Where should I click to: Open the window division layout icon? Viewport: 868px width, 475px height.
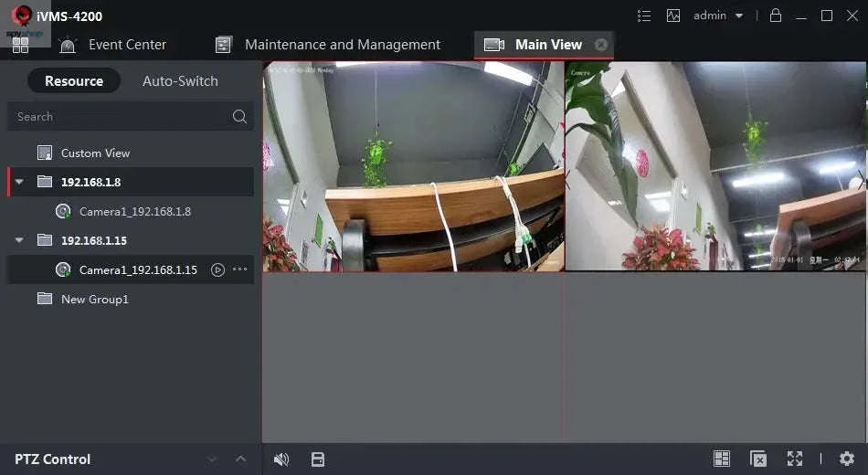[x=722, y=459]
